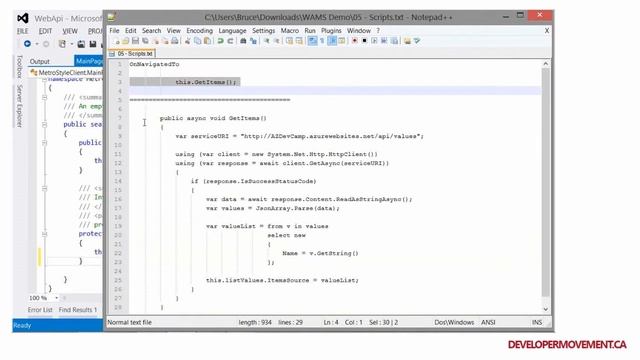640x360 pixels.
Task: Open the EDIT menu in Visual Studio
Action: 45,31
